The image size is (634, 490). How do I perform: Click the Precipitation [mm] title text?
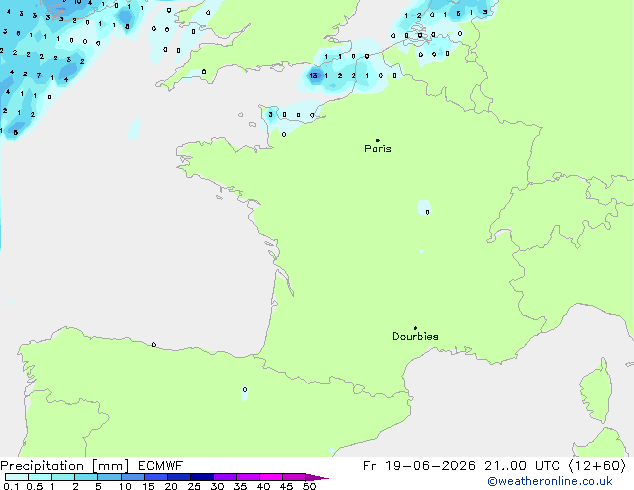(x=65, y=466)
